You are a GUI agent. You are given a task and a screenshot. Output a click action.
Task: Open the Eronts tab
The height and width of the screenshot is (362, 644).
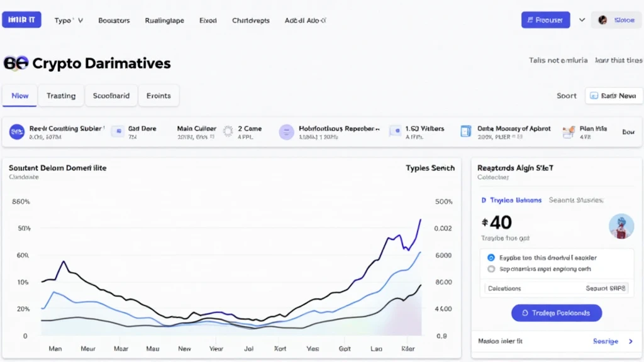coord(158,96)
